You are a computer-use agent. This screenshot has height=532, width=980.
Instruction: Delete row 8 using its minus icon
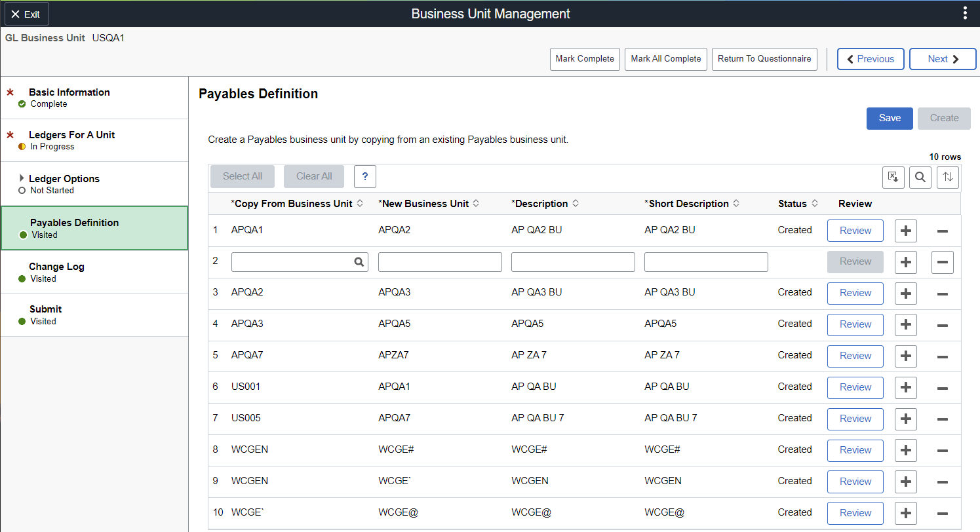coord(942,450)
